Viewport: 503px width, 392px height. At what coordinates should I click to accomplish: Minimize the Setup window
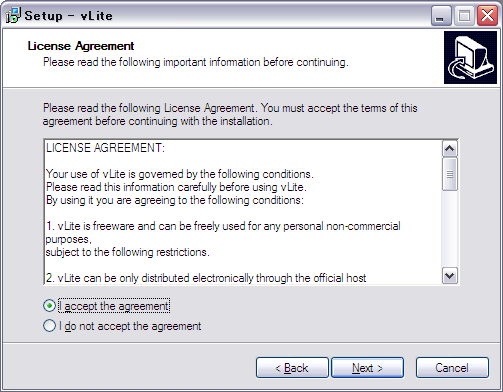tap(441, 15)
